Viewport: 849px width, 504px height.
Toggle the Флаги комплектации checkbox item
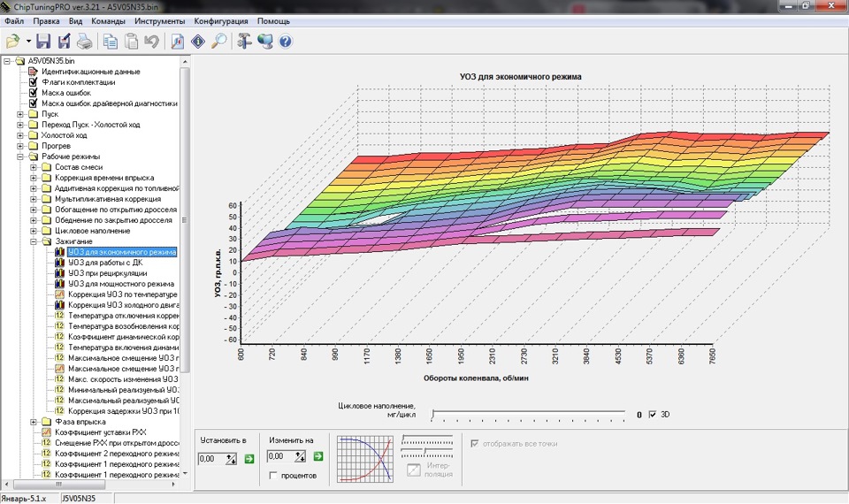34,82
